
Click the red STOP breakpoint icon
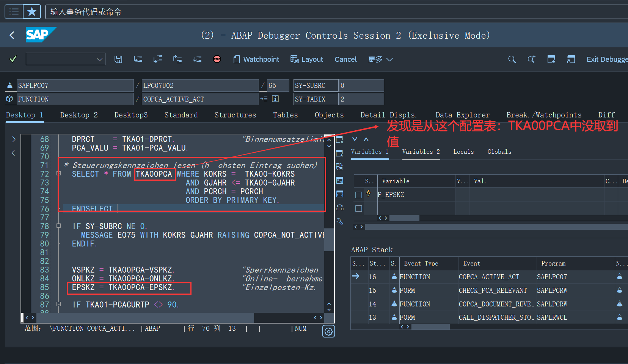(217, 59)
